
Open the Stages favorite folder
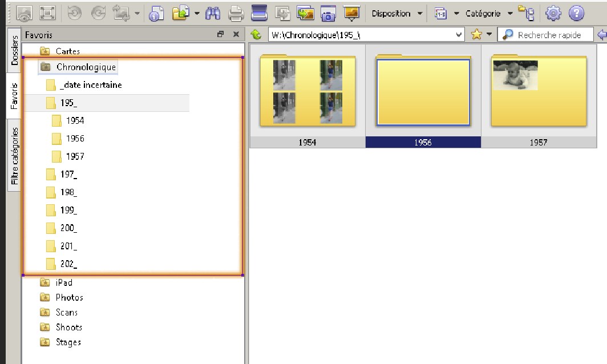[68, 342]
